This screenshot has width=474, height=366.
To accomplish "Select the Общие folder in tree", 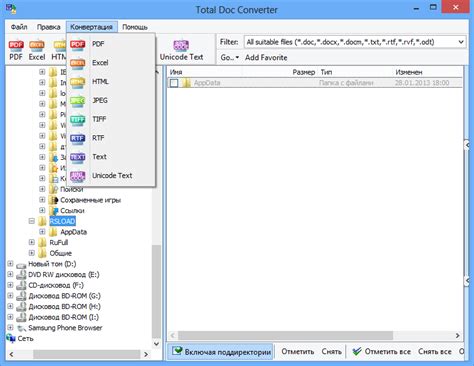I will click(x=60, y=253).
